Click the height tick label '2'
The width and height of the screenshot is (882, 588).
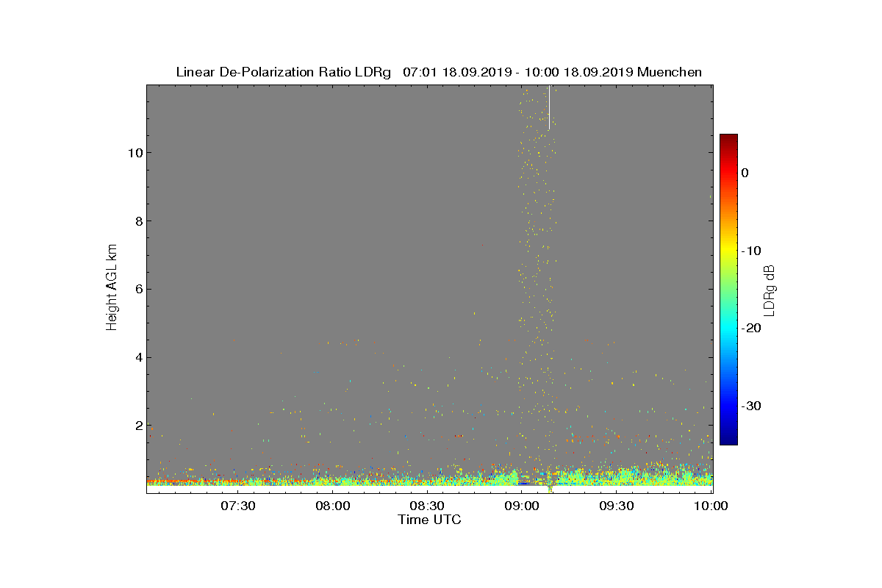tap(137, 426)
